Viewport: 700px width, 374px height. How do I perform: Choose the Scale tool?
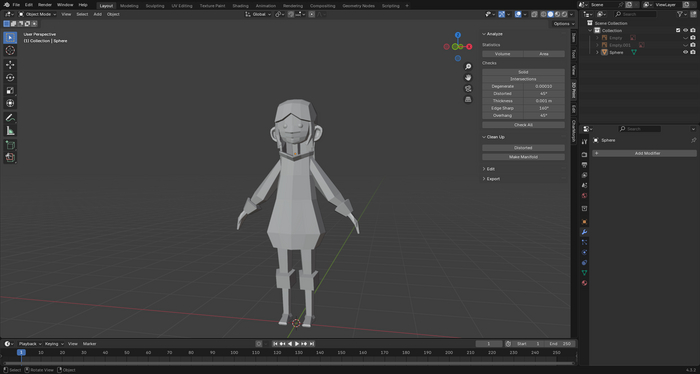tap(10, 91)
